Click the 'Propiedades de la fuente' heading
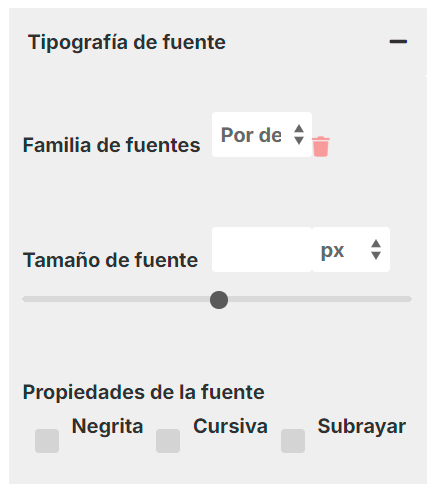432x488 pixels. (x=143, y=392)
